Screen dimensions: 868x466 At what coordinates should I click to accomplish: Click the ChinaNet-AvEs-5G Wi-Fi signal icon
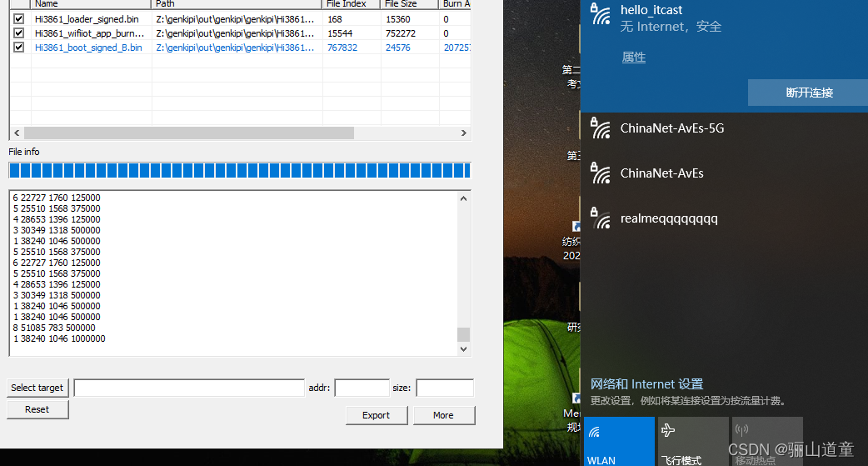600,128
